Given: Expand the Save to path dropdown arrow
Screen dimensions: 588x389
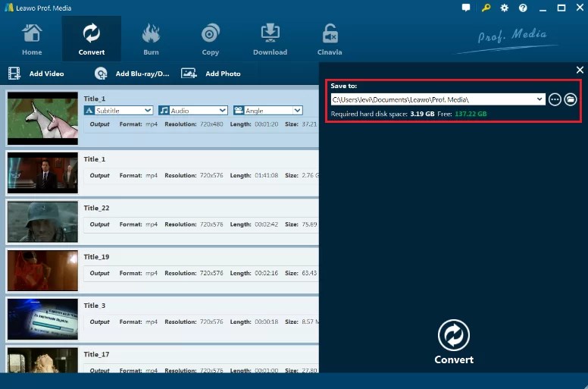Looking at the screenshot, I should [540, 99].
